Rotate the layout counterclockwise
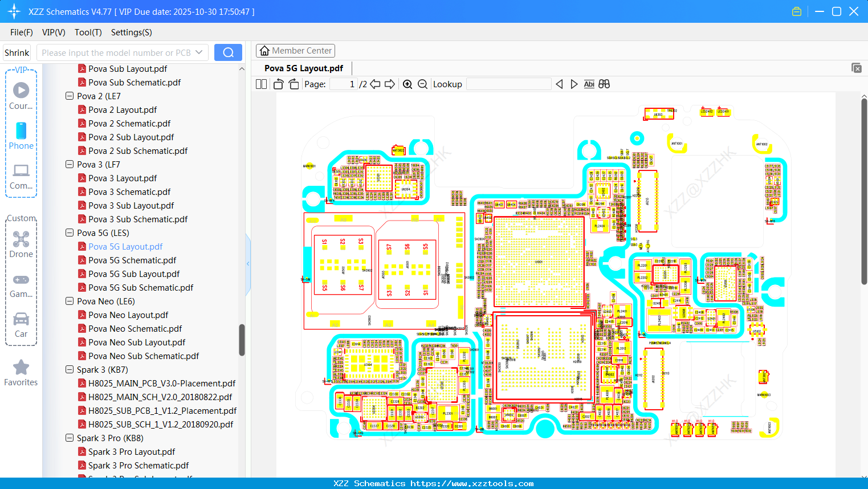 point(278,84)
